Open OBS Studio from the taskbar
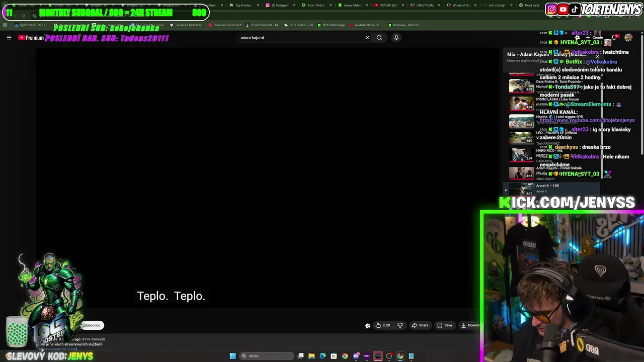This screenshot has height=362, width=644. point(389,356)
